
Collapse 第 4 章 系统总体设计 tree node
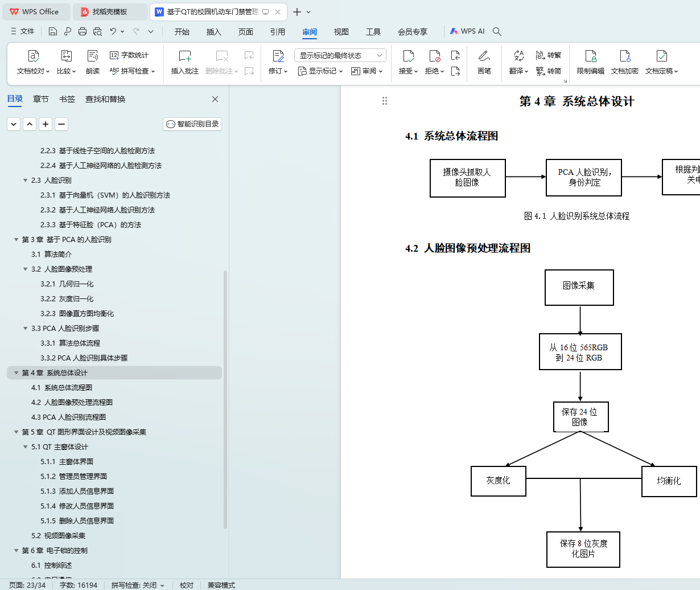click(17, 373)
